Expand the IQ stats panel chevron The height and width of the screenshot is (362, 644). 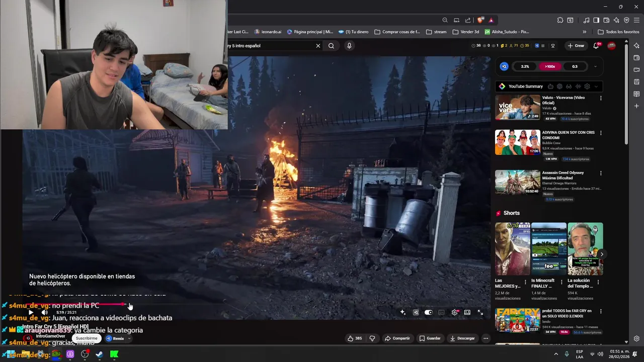[595, 66]
